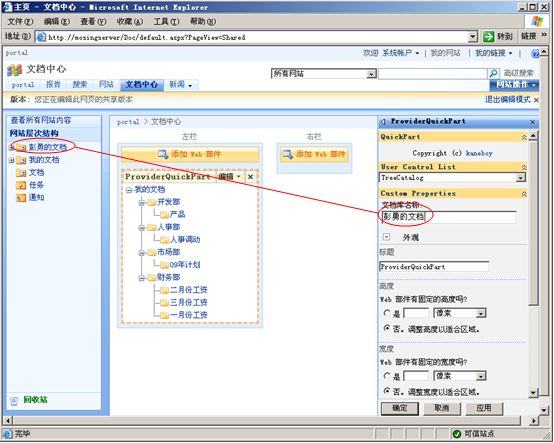Click the 可信站点 status bar icon
This screenshot has height=443, width=554.
point(456,433)
